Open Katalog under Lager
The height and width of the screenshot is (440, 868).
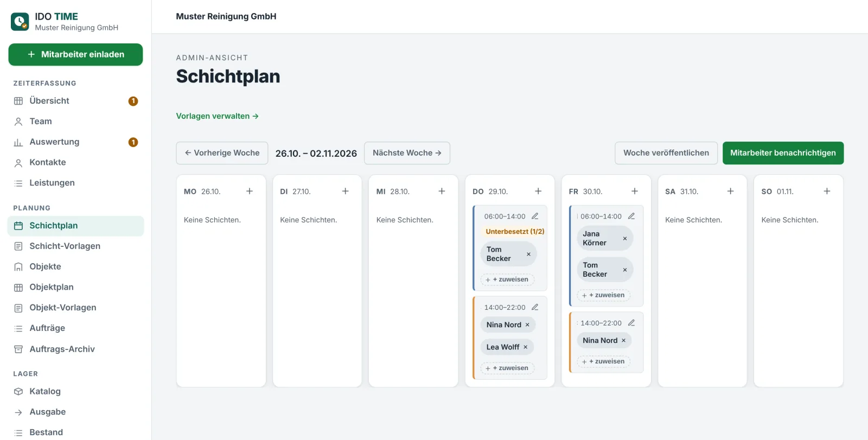coord(75,391)
